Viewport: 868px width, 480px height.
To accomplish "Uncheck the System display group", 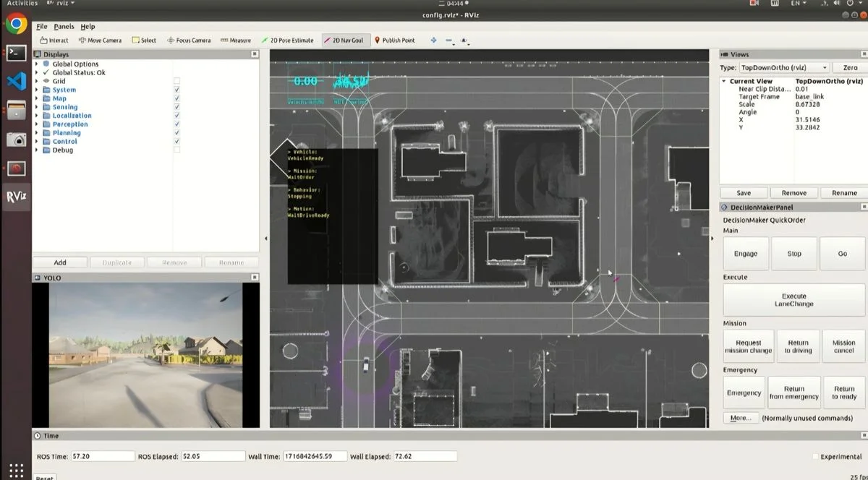I will (177, 90).
